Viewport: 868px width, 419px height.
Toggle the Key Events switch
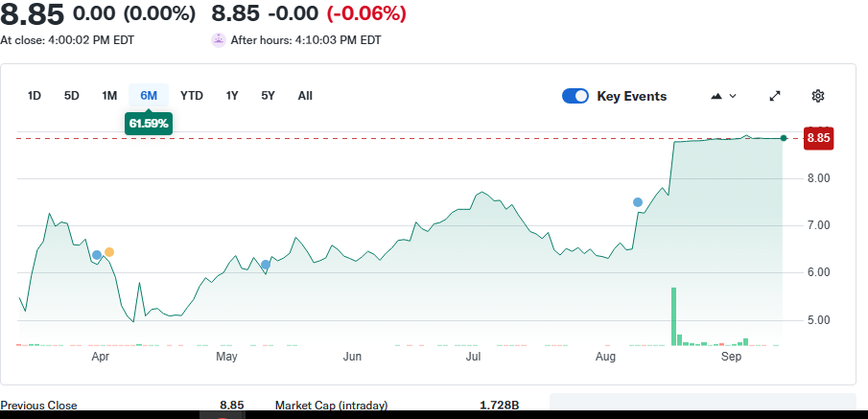[575, 96]
